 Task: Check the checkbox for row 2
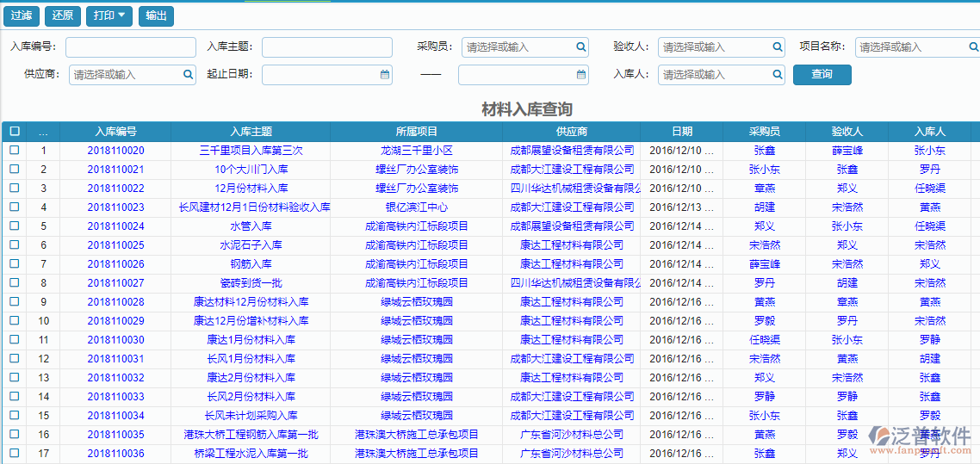15,169
